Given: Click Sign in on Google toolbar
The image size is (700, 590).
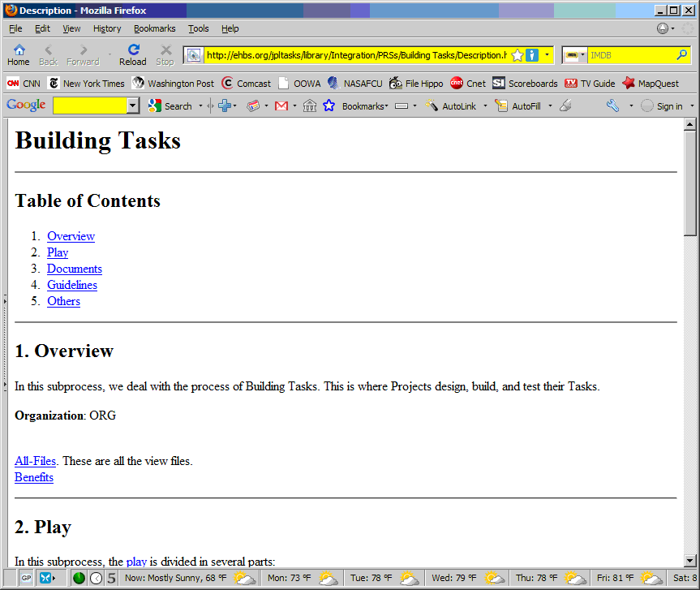Looking at the screenshot, I should (x=663, y=106).
